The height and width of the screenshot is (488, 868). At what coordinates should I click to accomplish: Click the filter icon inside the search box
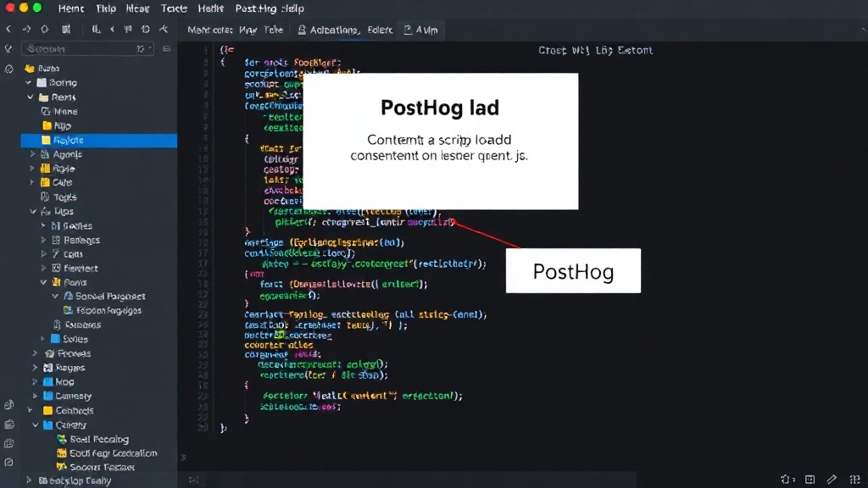[x=140, y=48]
